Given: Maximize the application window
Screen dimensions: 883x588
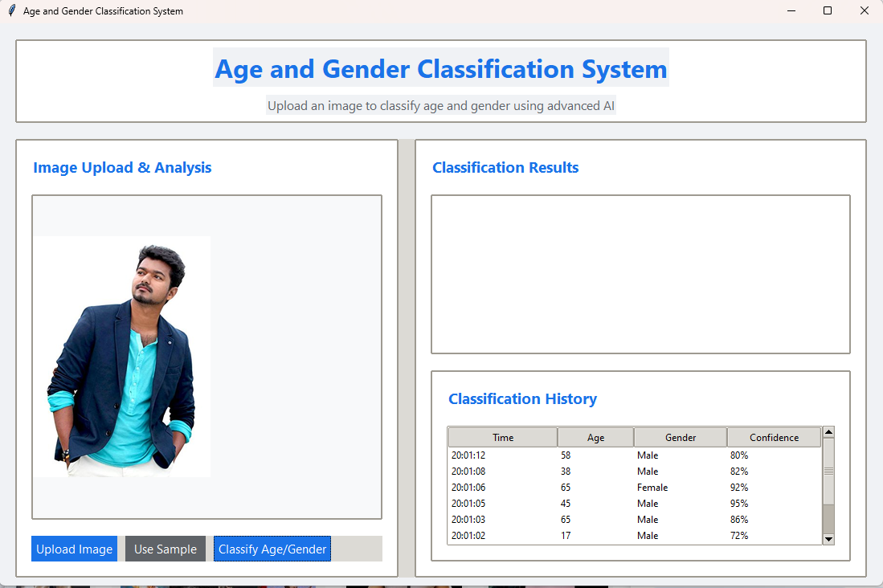Looking at the screenshot, I should pos(828,11).
